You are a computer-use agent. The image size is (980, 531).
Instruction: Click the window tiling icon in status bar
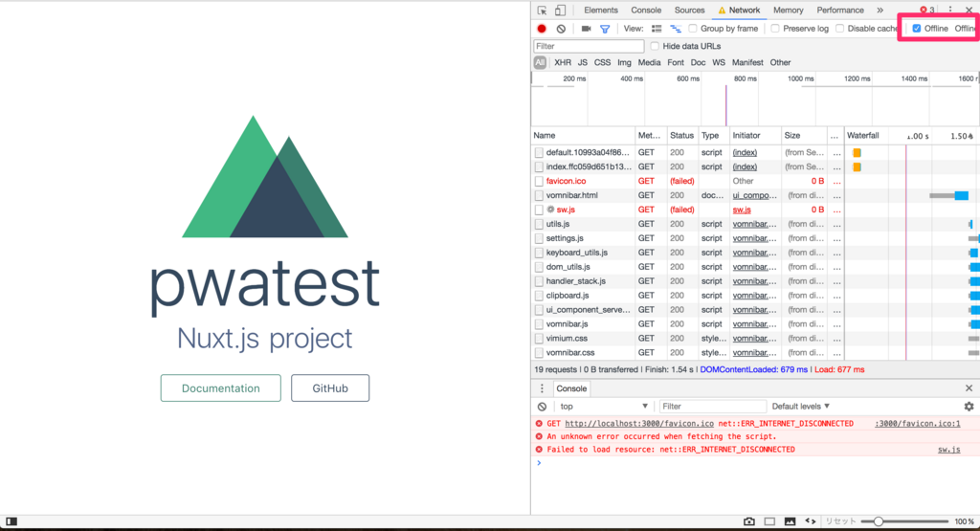point(769,521)
